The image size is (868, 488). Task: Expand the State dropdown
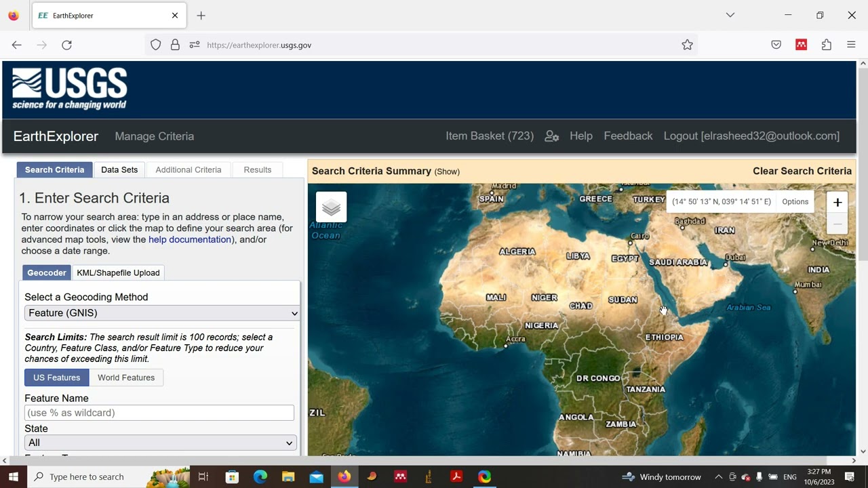pos(160,443)
